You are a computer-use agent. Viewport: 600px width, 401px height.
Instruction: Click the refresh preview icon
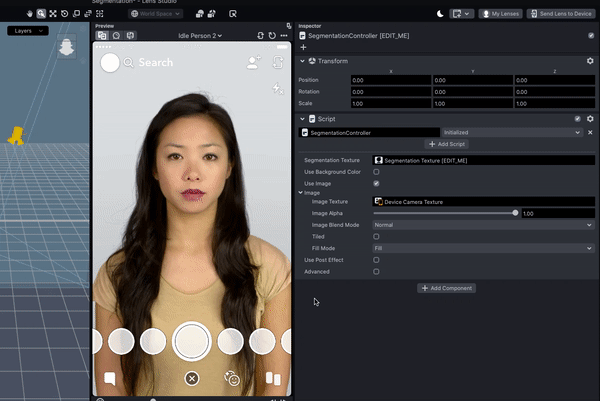click(272, 36)
